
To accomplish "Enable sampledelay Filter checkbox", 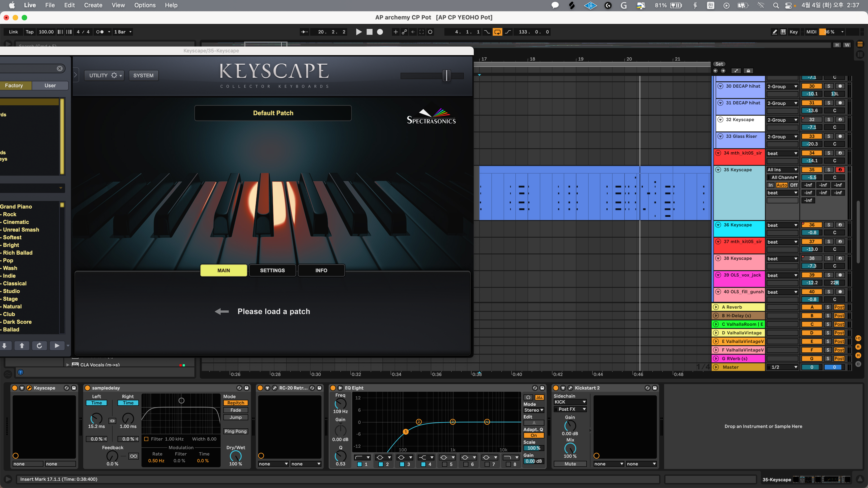I will click(146, 439).
